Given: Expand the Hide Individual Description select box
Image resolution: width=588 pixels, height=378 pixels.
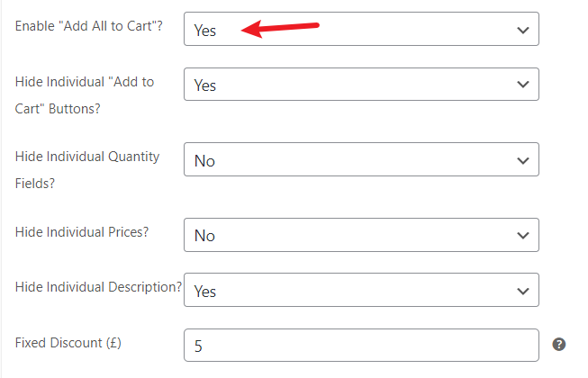Looking at the screenshot, I should click(361, 290).
